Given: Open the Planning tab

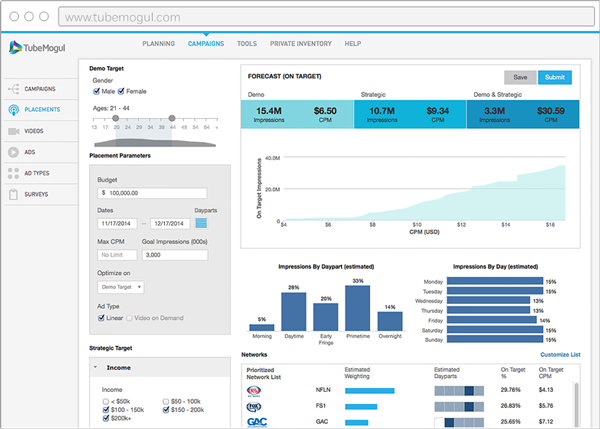Looking at the screenshot, I should pyautogui.click(x=158, y=44).
